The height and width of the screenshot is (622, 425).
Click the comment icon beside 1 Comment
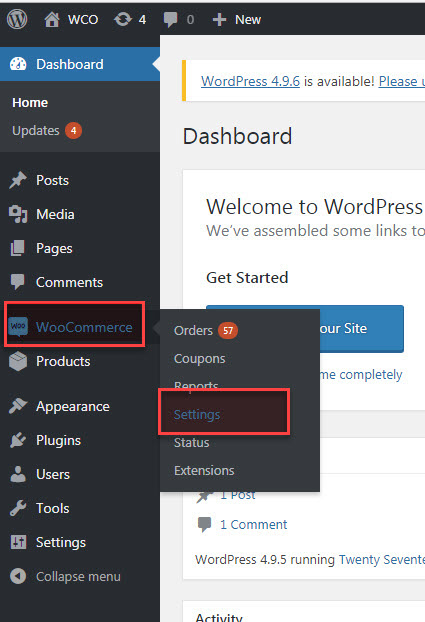[x=204, y=524]
